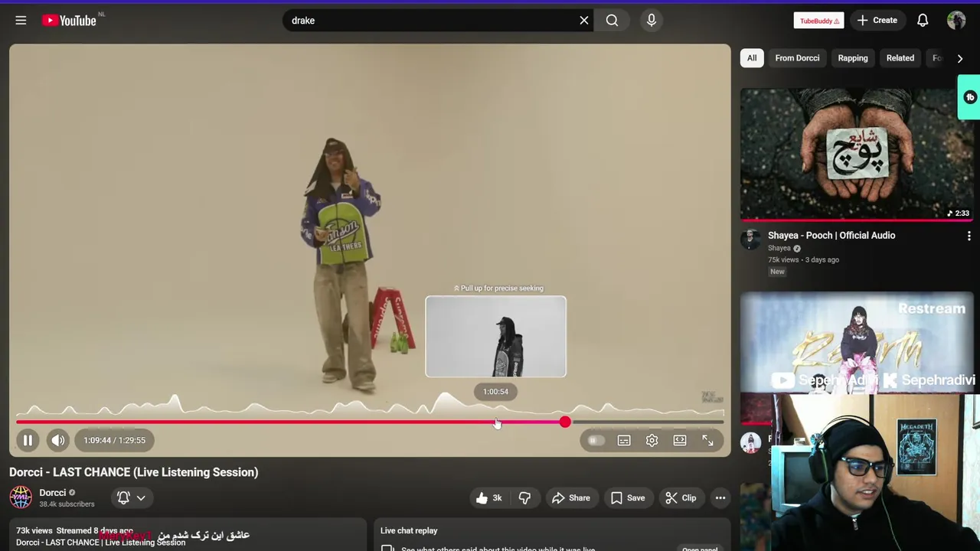The image size is (980, 551).
Task: Go to the YouTube home logo
Action: [x=69, y=21]
